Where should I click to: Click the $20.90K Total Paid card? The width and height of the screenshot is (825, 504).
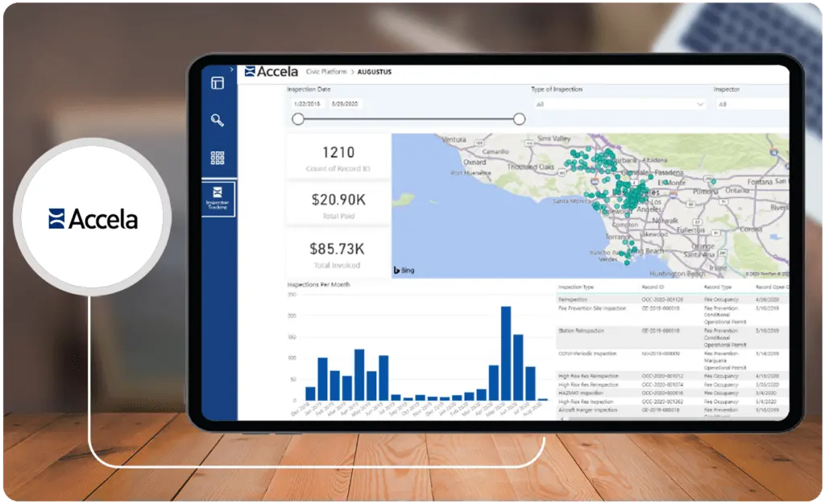(x=338, y=205)
